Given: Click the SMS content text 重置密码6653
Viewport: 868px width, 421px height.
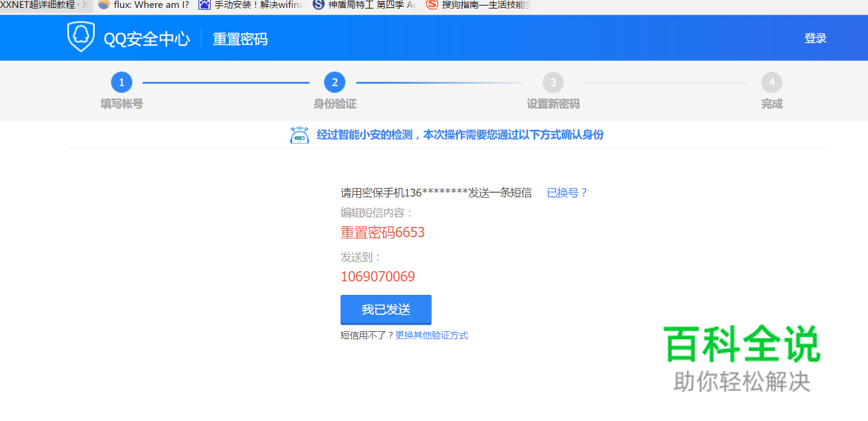Looking at the screenshot, I should click(x=382, y=232).
